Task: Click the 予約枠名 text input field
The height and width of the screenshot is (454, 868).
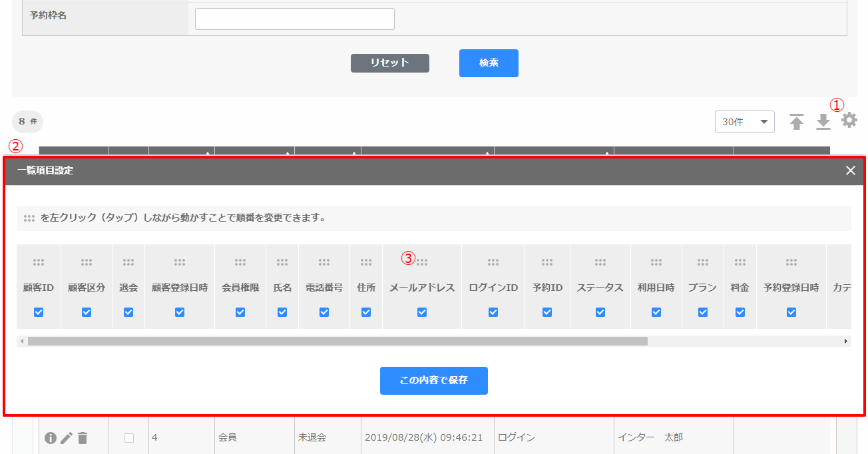Action: point(294,19)
